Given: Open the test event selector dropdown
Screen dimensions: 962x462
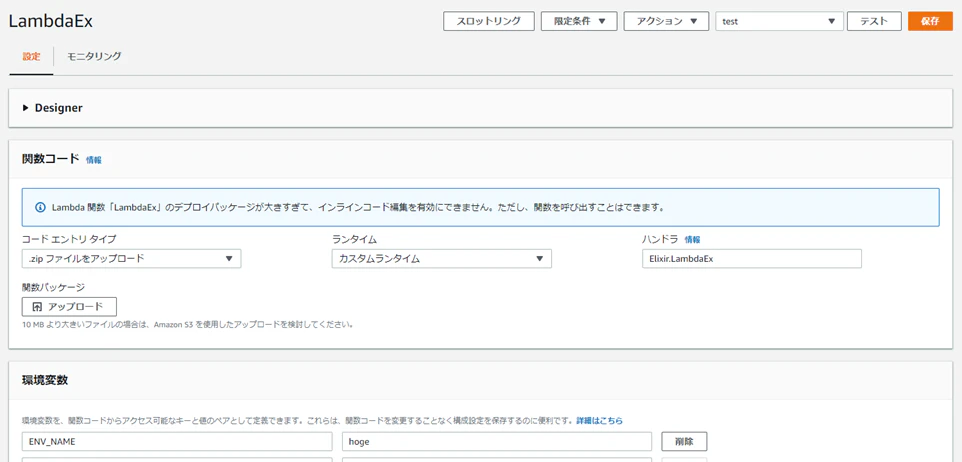Looking at the screenshot, I should click(x=779, y=21).
